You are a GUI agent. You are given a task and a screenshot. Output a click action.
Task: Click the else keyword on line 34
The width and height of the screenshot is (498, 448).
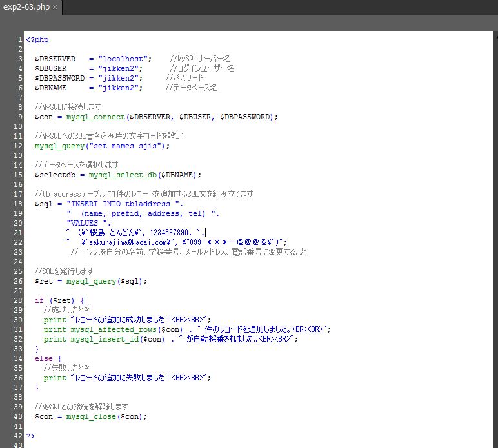pyautogui.click(x=43, y=358)
